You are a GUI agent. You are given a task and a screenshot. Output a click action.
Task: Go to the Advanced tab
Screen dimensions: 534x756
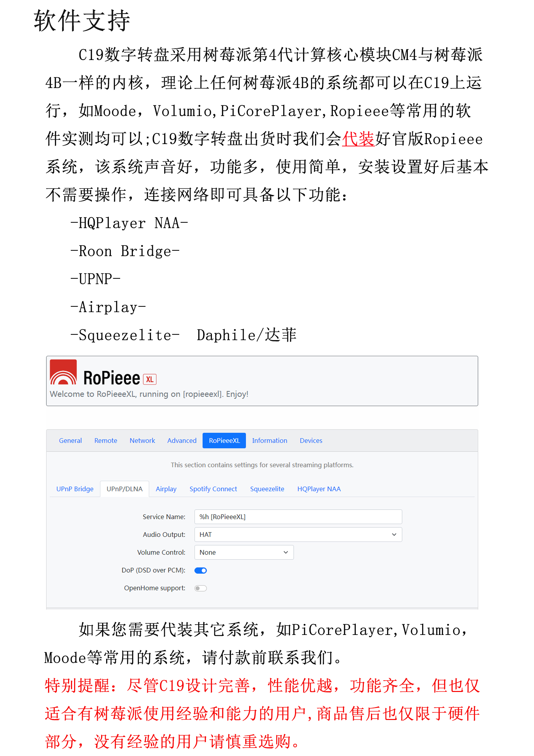point(182,441)
